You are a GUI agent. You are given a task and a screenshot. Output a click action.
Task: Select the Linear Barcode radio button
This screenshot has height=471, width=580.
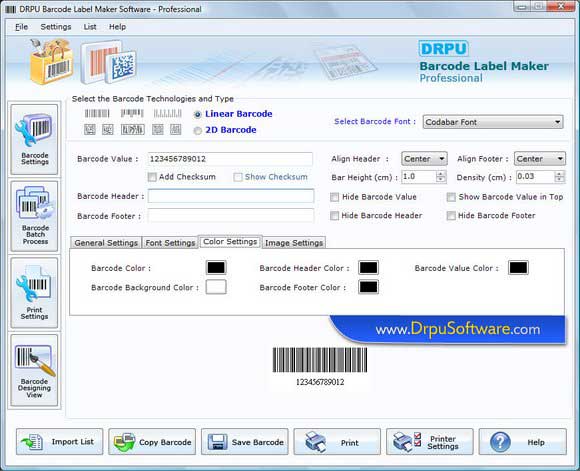(x=198, y=115)
